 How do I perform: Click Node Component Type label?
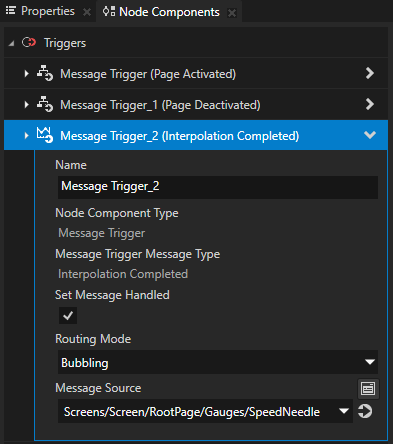click(117, 213)
